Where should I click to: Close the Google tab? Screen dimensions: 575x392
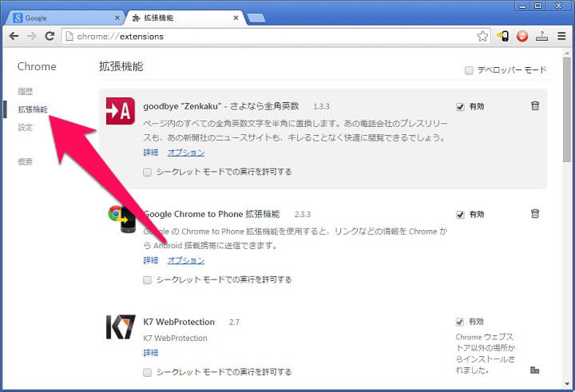pos(117,18)
